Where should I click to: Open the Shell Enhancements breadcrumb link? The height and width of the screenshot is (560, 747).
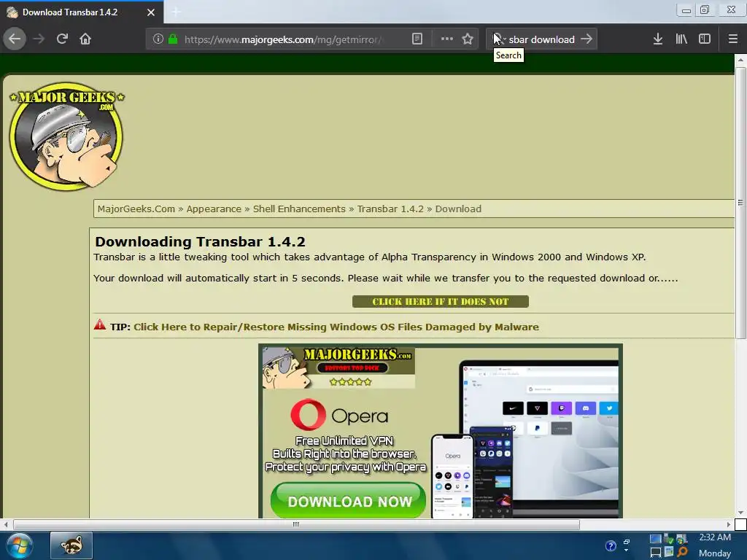click(299, 209)
